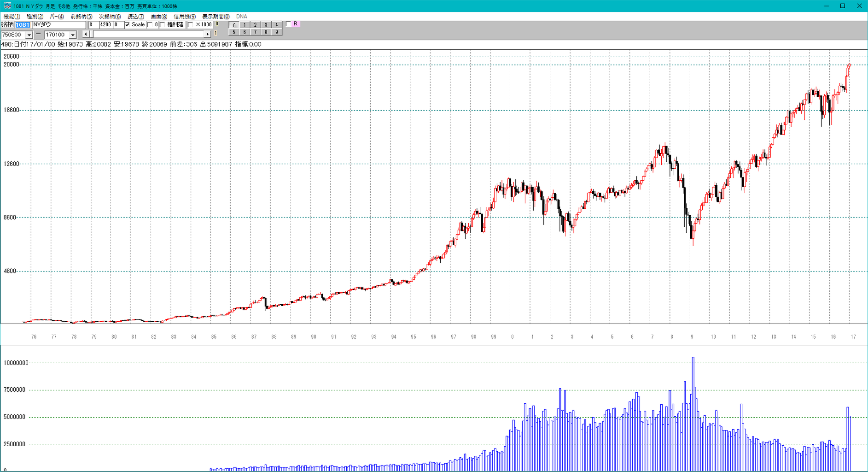Image resolution: width=868 pixels, height=472 pixels.
Task: Toggle the Scale checkbox
Action: [128, 25]
